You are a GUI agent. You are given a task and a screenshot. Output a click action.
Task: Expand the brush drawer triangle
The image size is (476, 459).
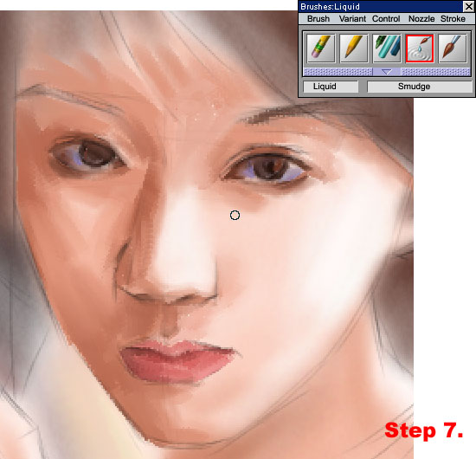(x=387, y=72)
